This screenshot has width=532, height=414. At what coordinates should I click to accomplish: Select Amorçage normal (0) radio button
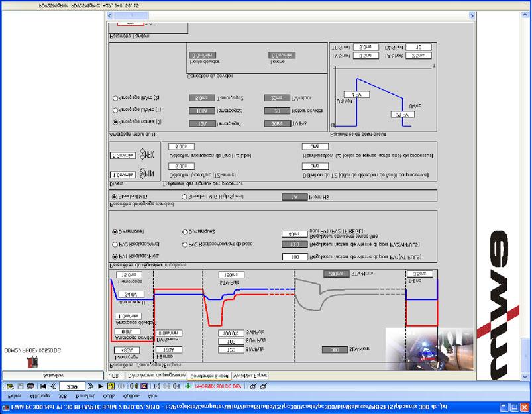coord(115,122)
